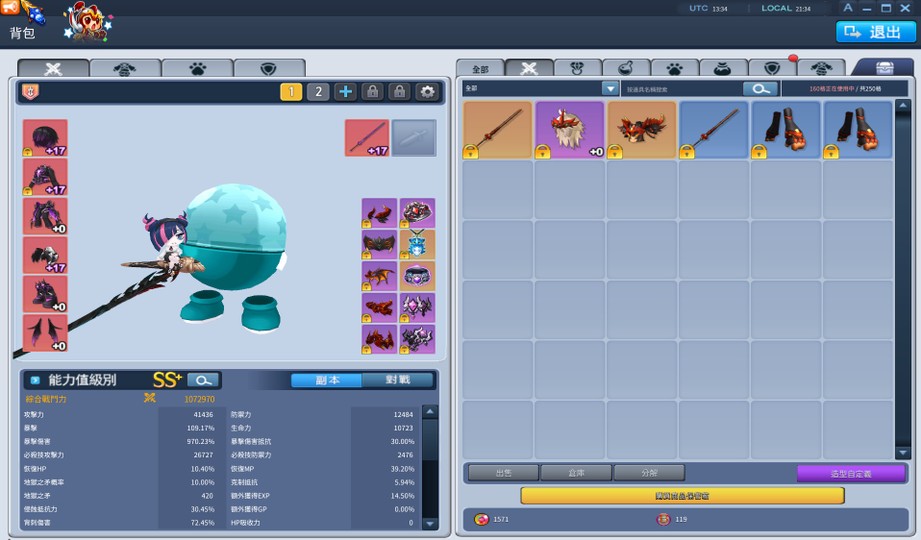Select the equipped purple boots +0 slot
921x540 pixels.
[x=45, y=294]
